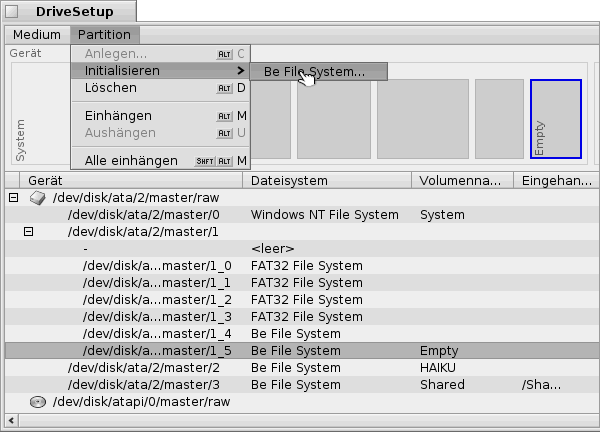This screenshot has height=432, width=600.
Task: Click the widest gray partition block
Action: (x=420, y=119)
